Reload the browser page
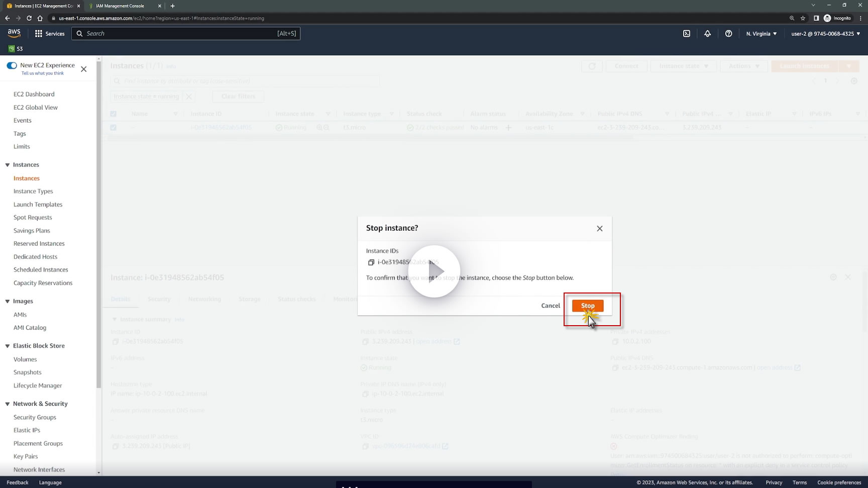Image resolution: width=868 pixels, height=488 pixels. point(29,18)
